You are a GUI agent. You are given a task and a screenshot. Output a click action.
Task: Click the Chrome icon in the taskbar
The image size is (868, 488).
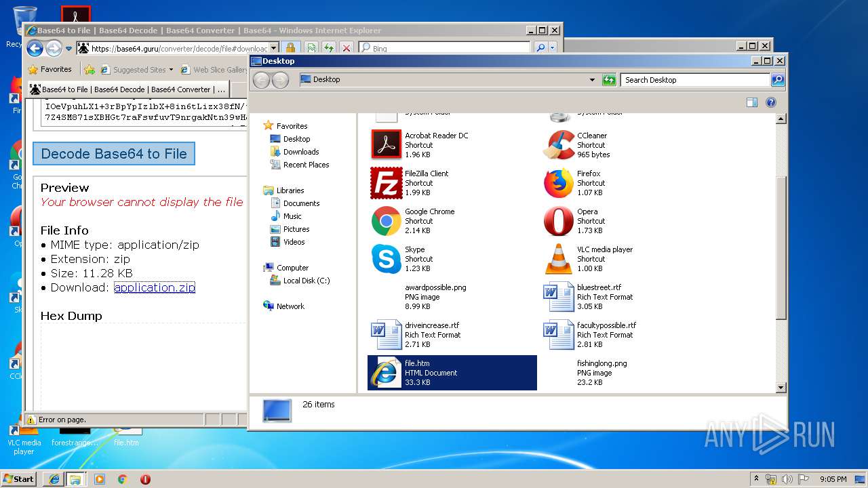click(x=122, y=479)
